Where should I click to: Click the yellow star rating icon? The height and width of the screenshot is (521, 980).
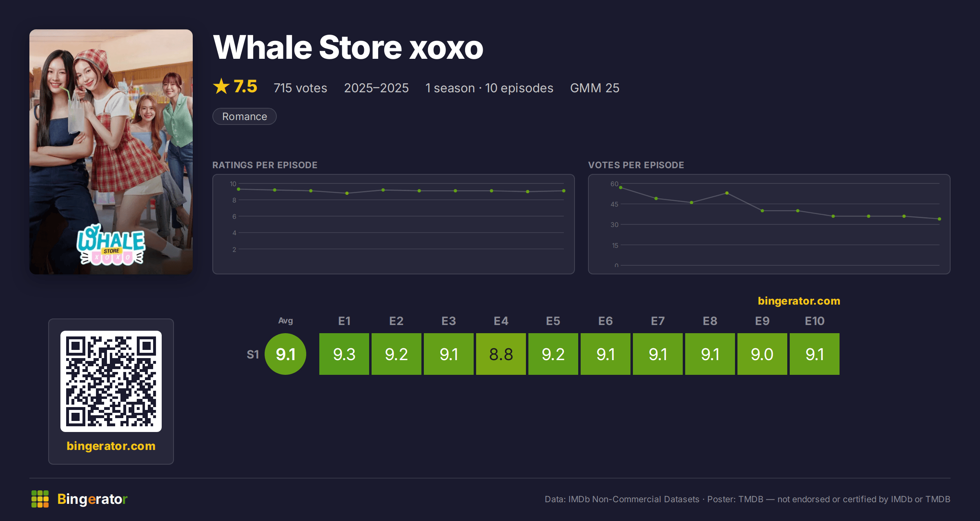(x=221, y=86)
